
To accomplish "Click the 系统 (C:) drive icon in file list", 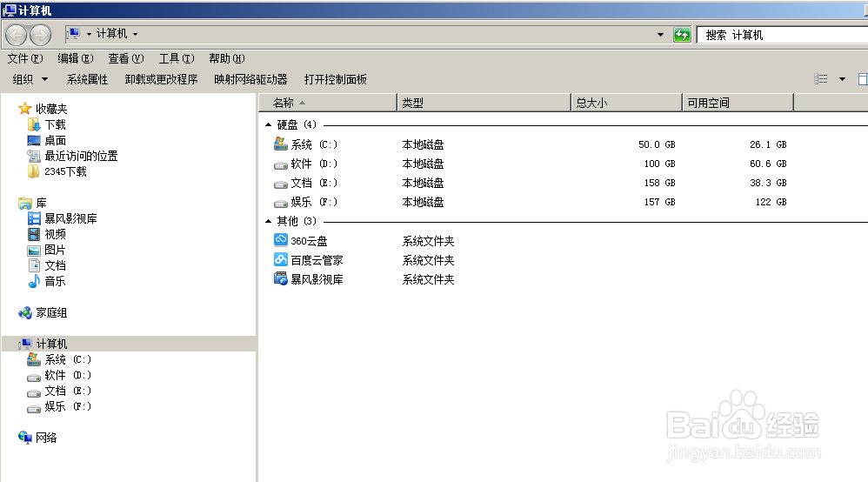I will pyautogui.click(x=281, y=144).
